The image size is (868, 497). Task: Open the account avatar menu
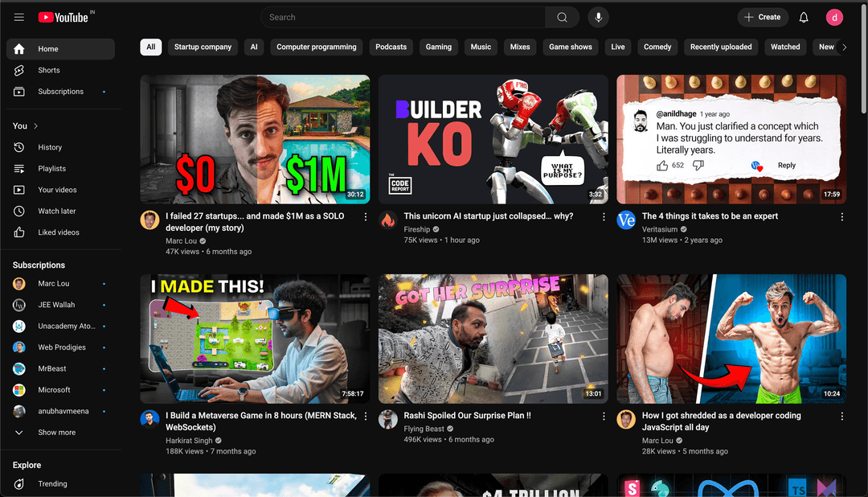[834, 17]
